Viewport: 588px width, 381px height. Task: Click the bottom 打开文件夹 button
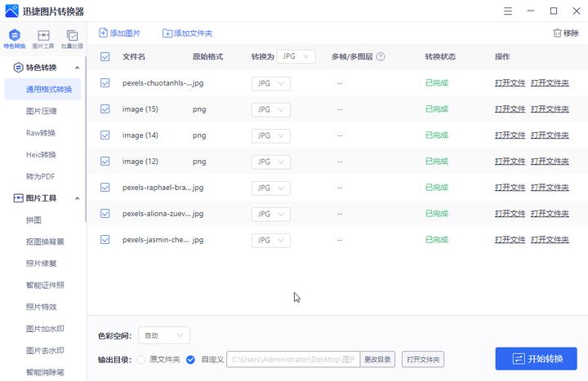click(x=423, y=359)
